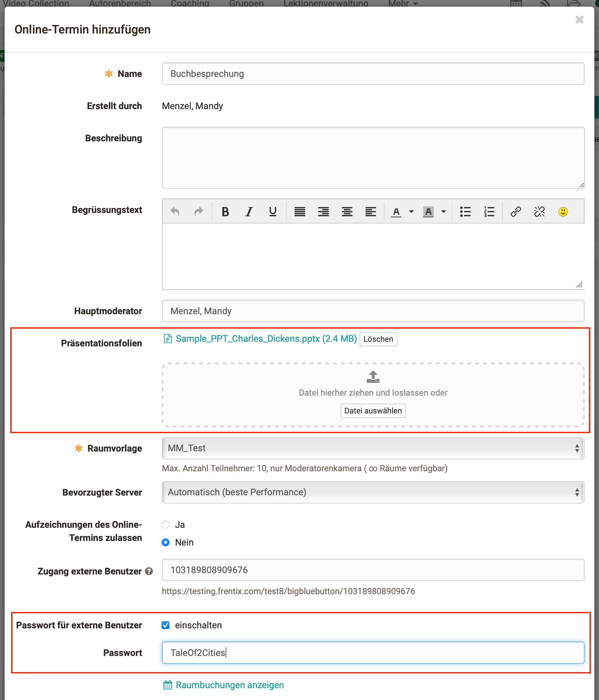This screenshot has width=599, height=700.
Task: Click the Name input field
Action: [x=373, y=74]
